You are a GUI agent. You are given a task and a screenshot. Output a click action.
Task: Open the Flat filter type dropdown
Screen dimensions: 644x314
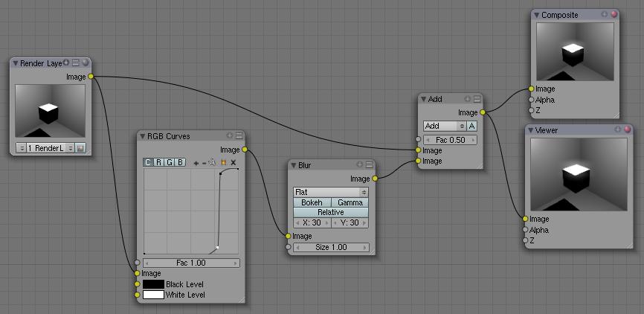click(330, 192)
